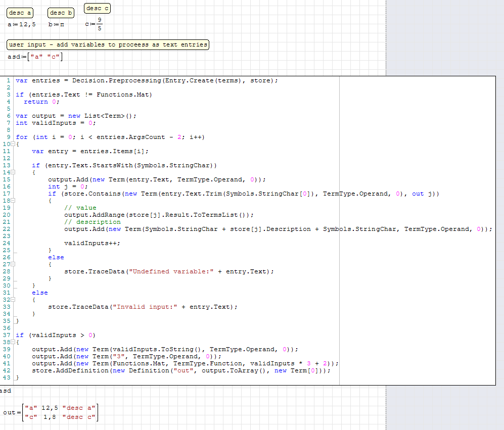
Task: Select the asd input argument below code region
Action: tap(5, 391)
